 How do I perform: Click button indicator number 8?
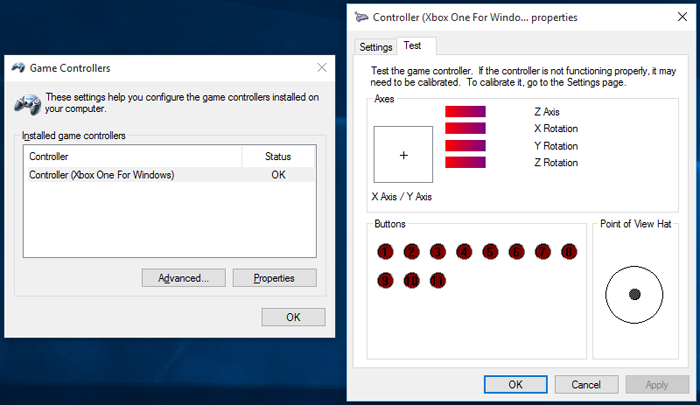pos(569,252)
